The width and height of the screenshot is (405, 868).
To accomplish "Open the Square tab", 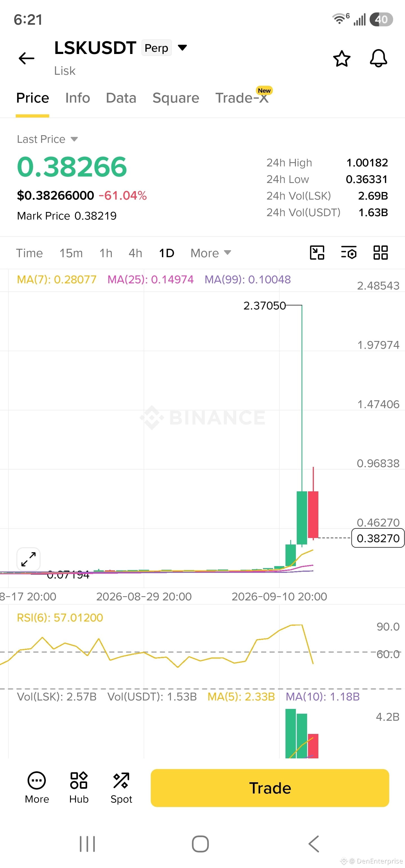I will 176,98.
